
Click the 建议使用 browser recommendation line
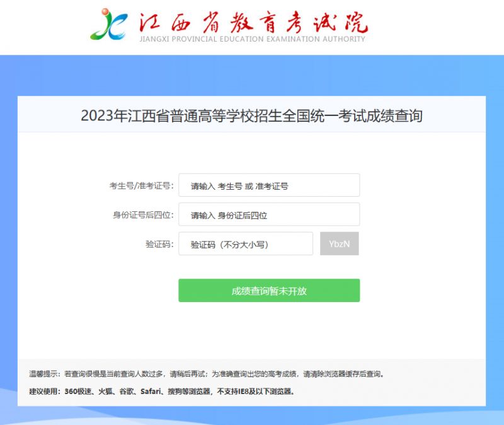coord(162,392)
